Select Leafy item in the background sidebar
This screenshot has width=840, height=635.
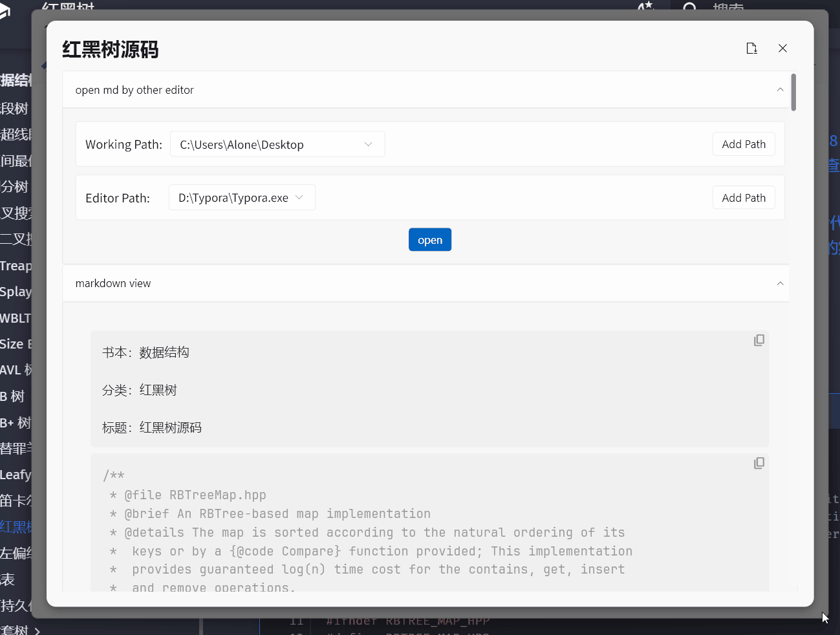pyautogui.click(x=16, y=475)
